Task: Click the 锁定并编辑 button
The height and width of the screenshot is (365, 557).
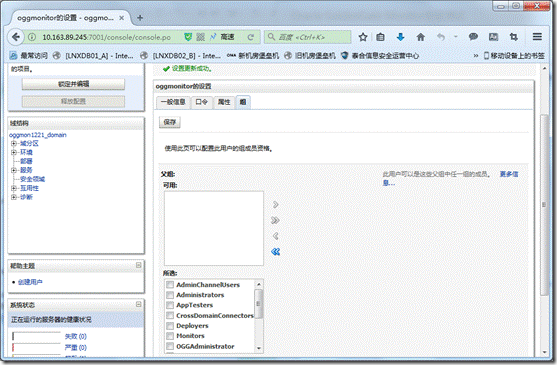Action: coord(73,84)
